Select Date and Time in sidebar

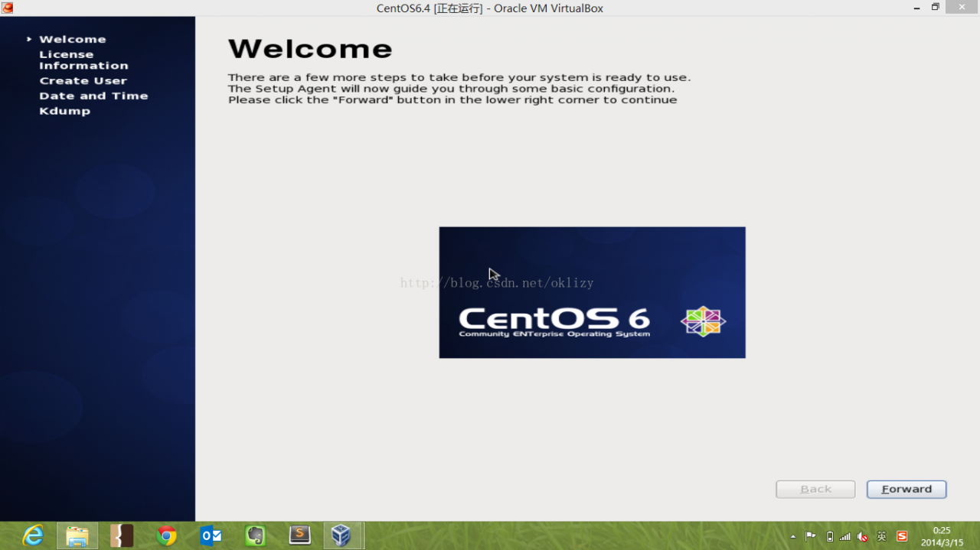click(x=93, y=96)
